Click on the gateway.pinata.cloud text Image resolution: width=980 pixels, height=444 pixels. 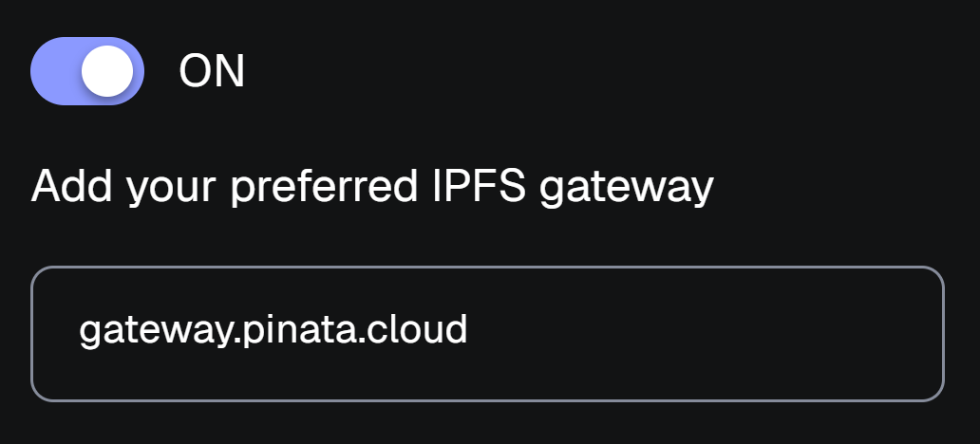coord(273,330)
